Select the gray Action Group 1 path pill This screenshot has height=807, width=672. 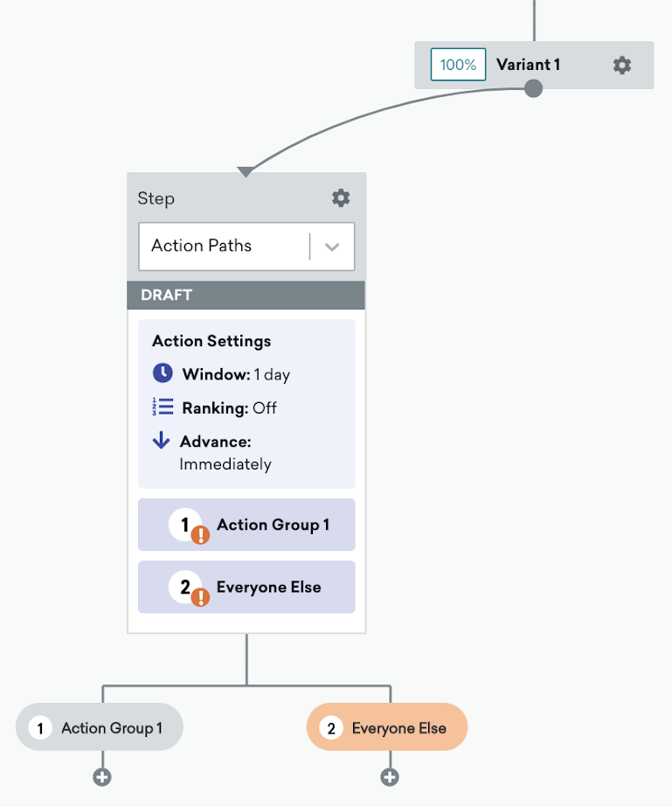tap(100, 727)
